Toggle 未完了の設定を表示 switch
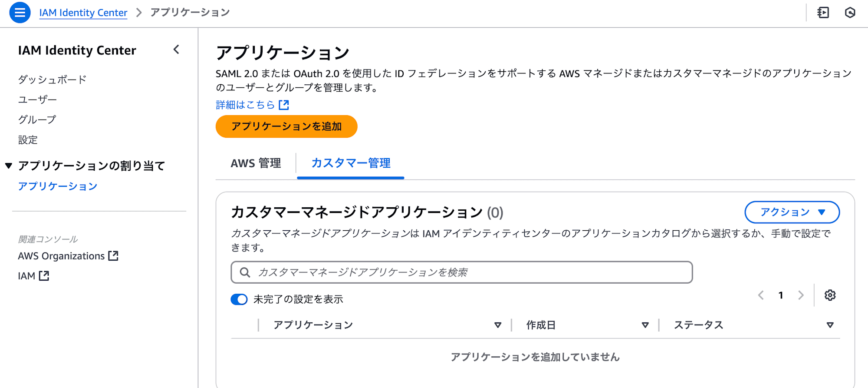 [239, 299]
